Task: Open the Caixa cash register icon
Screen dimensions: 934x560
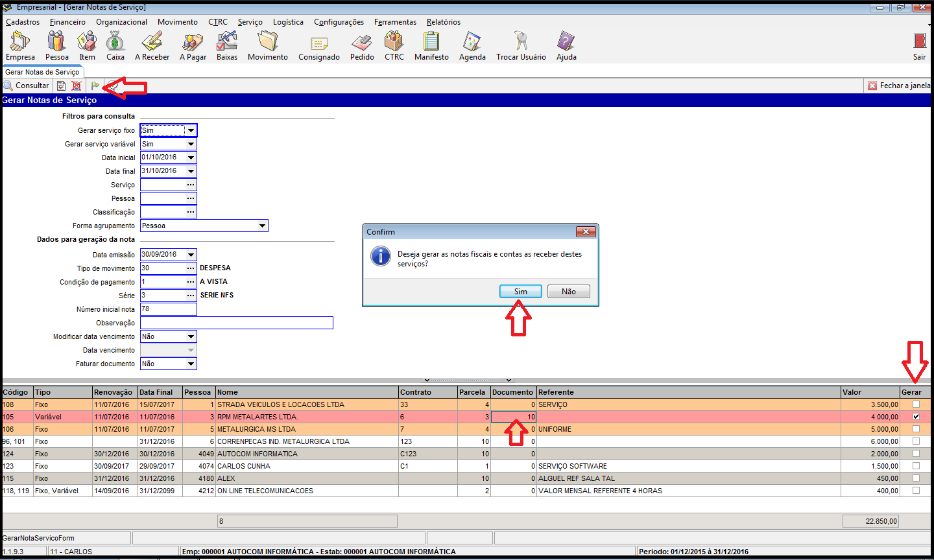Action: tap(115, 43)
